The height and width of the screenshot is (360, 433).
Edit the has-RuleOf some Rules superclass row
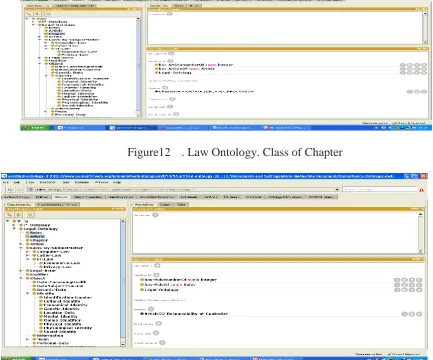[x=419, y=285]
